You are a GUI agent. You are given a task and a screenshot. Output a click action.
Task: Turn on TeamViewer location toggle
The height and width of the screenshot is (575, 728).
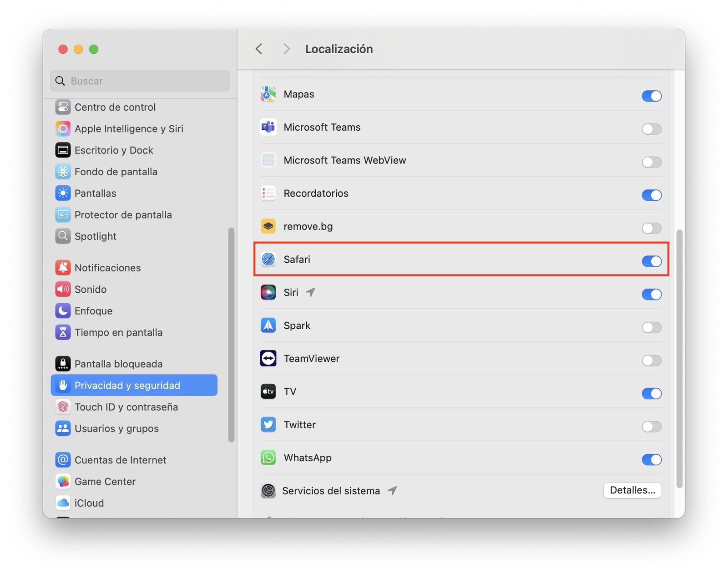click(x=652, y=361)
